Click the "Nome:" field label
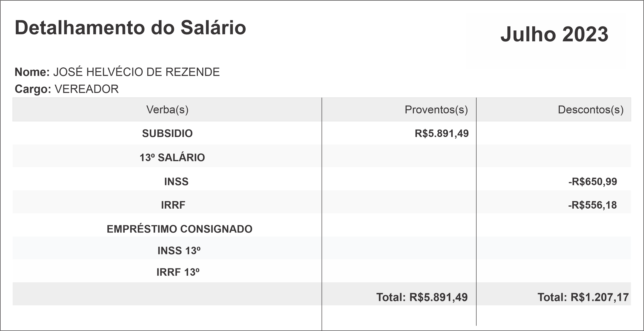644x331 pixels. [32, 72]
